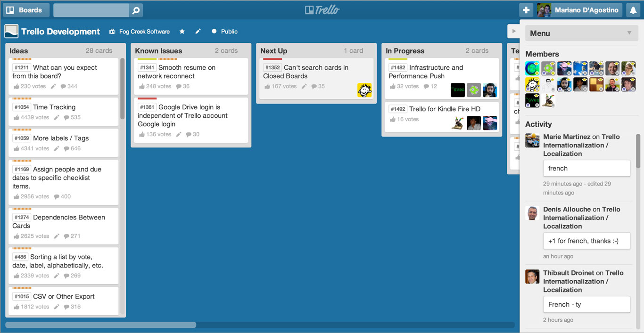Click red label on Google Drive login card

coord(147,98)
